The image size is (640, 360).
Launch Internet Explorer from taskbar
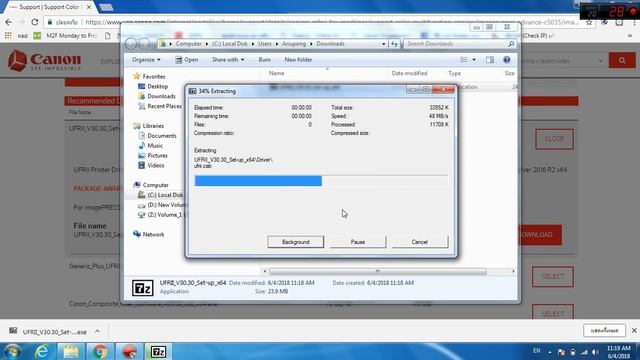click(42, 351)
